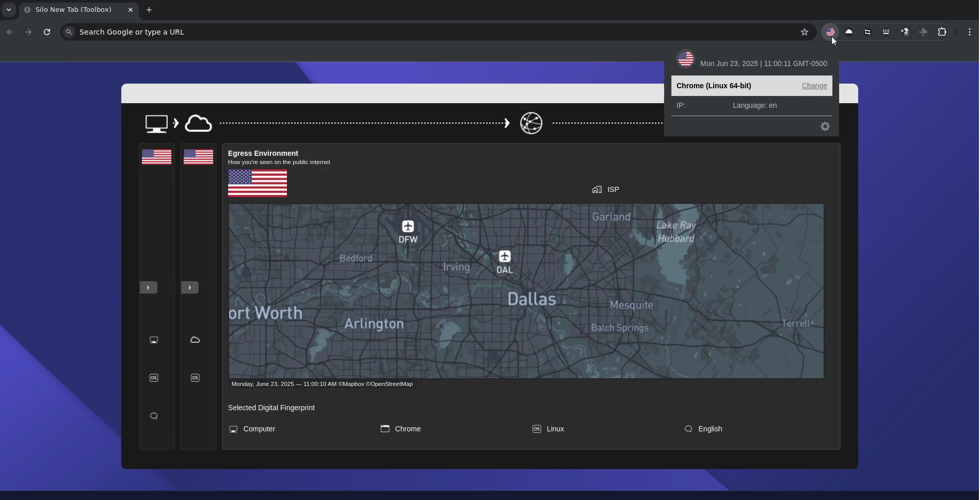This screenshot has width=980, height=500.
Task: Click Mesquite label on the map
Action: tap(632, 305)
